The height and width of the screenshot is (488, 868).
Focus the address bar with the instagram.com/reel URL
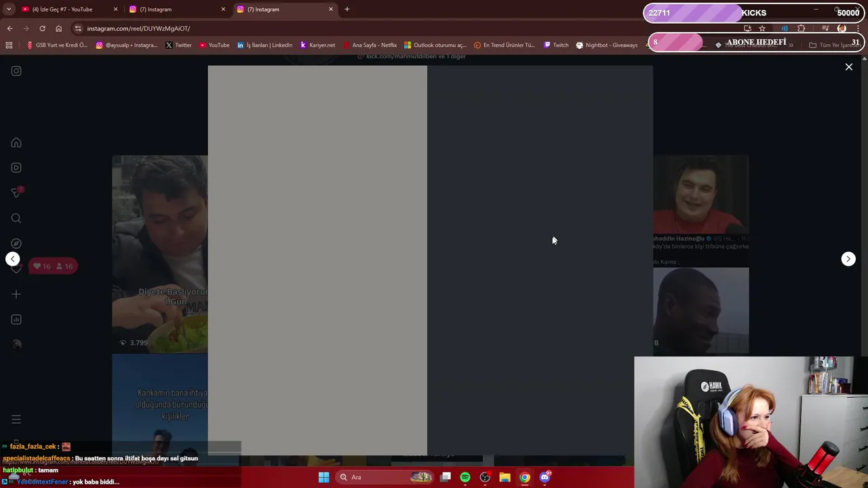[407, 28]
